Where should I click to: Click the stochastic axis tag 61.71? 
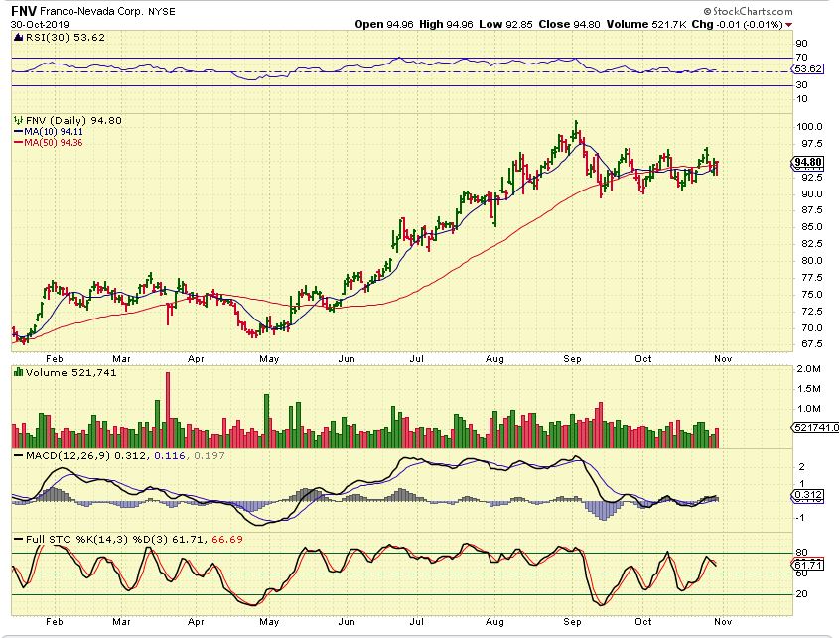click(x=808, y=565)
